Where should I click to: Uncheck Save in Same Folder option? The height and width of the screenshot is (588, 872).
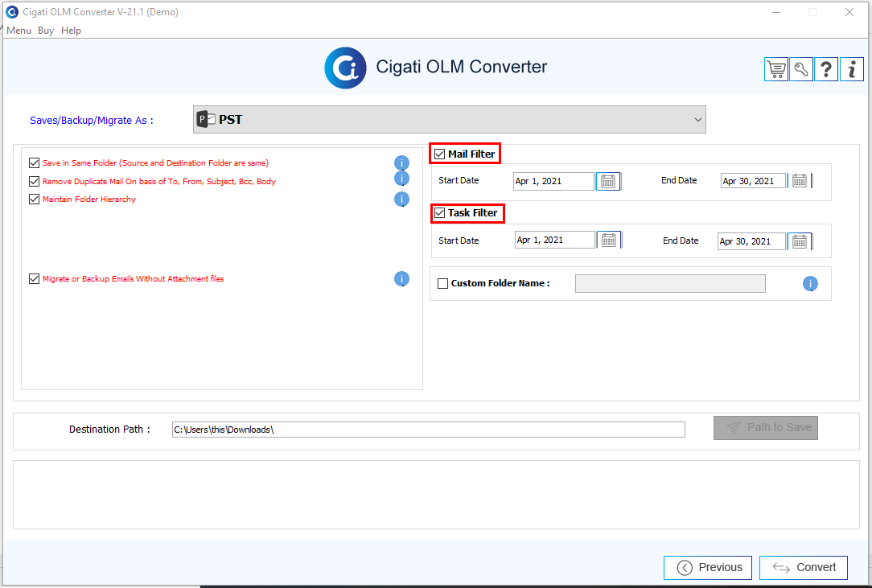tap(34, 163)
